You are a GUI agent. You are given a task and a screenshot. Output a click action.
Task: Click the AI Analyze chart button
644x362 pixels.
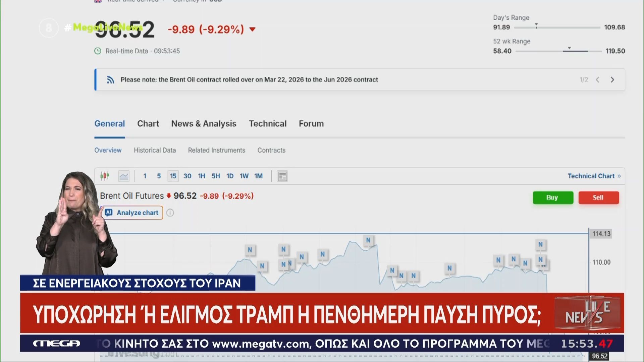coord(132,213)
